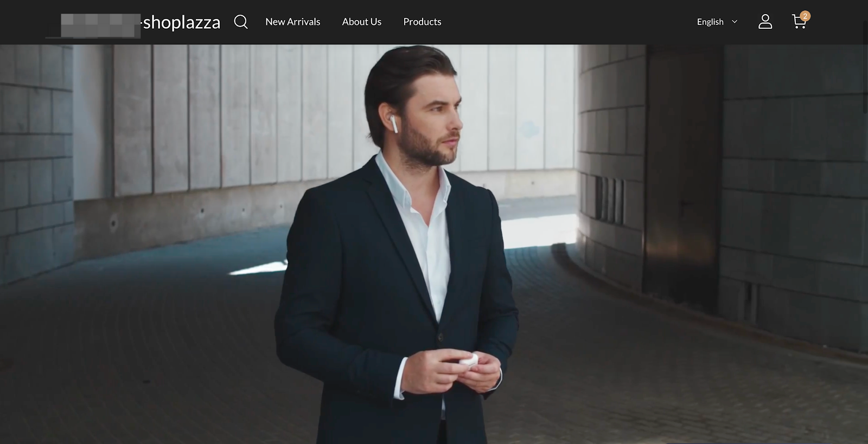Select Products in the navigation bar
The image size is (868, 444).
point(422,22)
